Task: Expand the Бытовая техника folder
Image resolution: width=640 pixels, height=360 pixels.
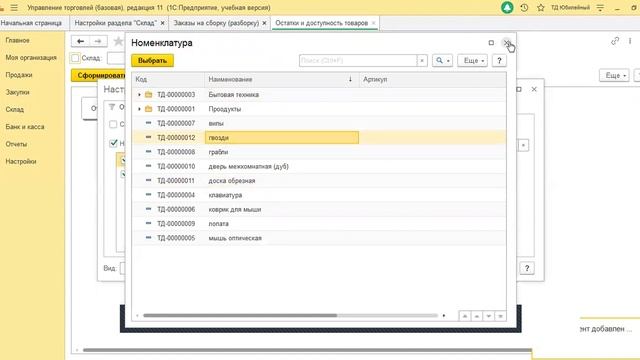Action: pyautogui.click(x=139, y=95)
